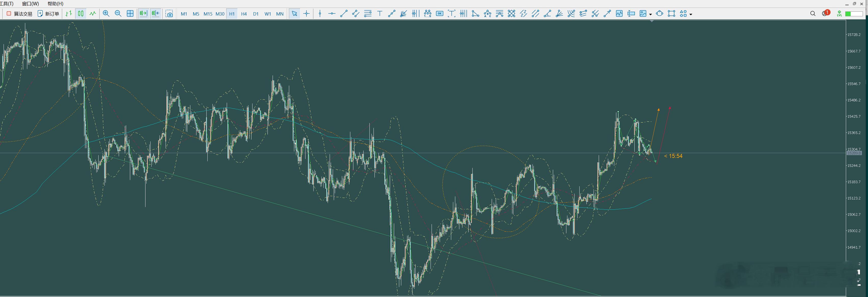Expand the shapes objects dropdown arrow
The width and height of the screenshot is (868, 297).
pyautogui.click(x=691, y=14)
